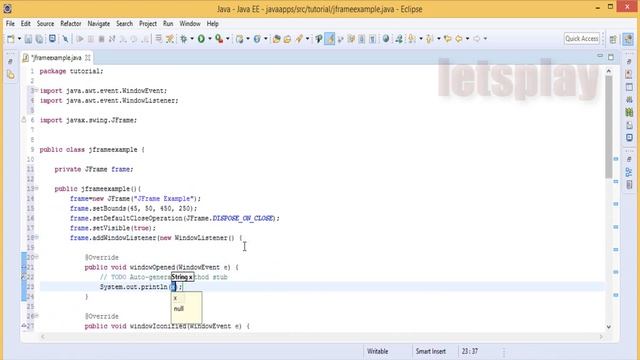Expand the Run dropdown arrow

[x=210, y=39]
